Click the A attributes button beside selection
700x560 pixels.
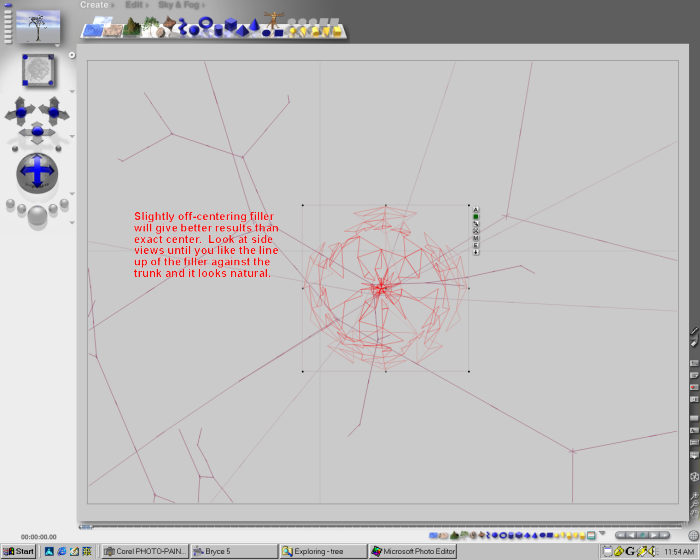click(476, 209)
